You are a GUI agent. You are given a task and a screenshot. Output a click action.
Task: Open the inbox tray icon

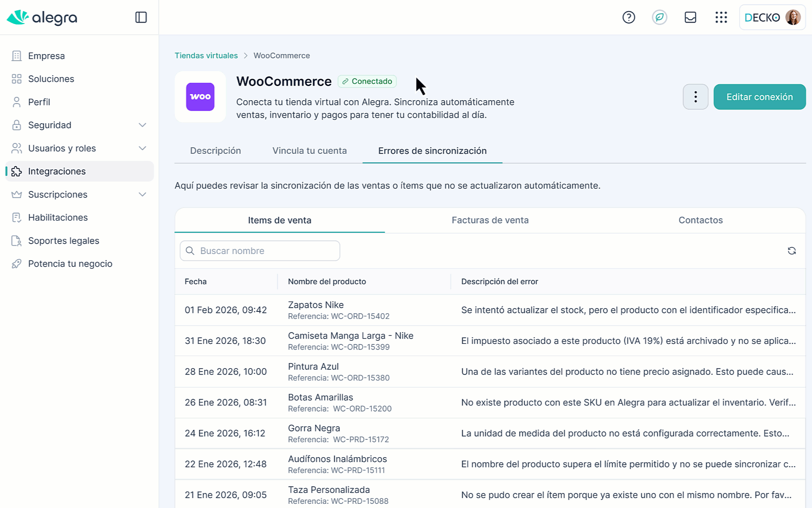pos(690,17)
